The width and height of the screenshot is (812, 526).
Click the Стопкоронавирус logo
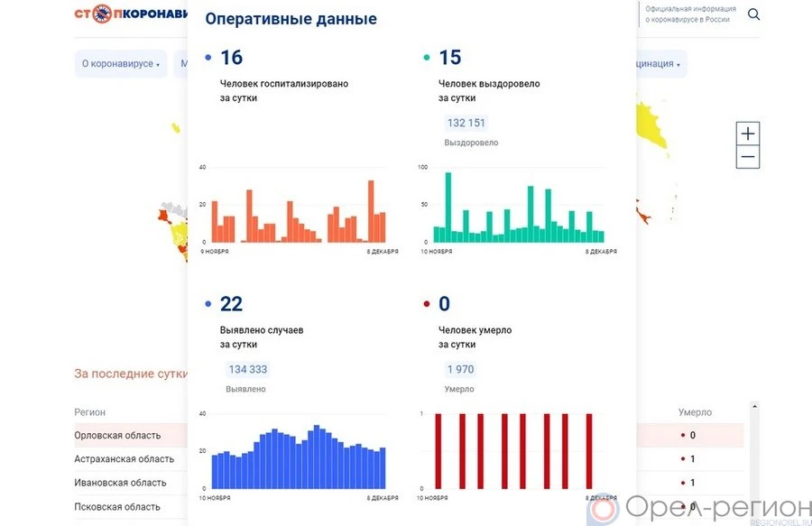click(129, 14)
